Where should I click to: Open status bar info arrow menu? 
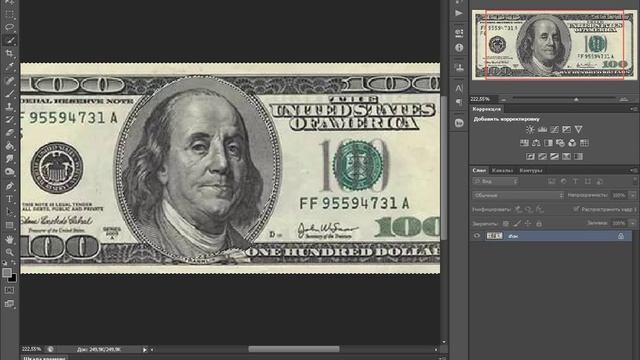[144, 349]
